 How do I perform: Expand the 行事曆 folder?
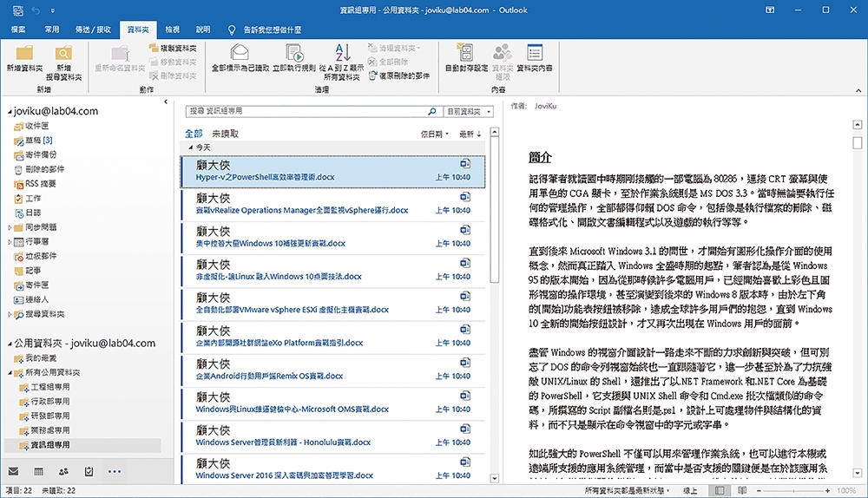(x=10, y=242)
